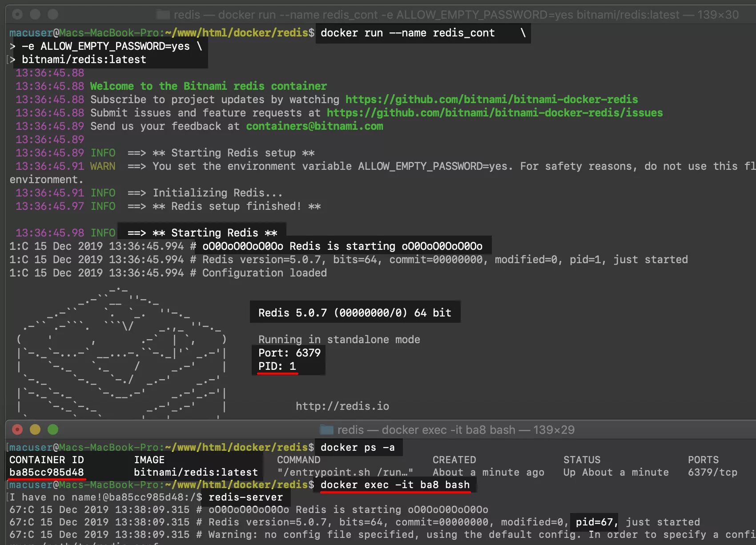Minimize the lower terminal window with yellow button
This screenshot has height=545, width=756.
pos(35,429)
